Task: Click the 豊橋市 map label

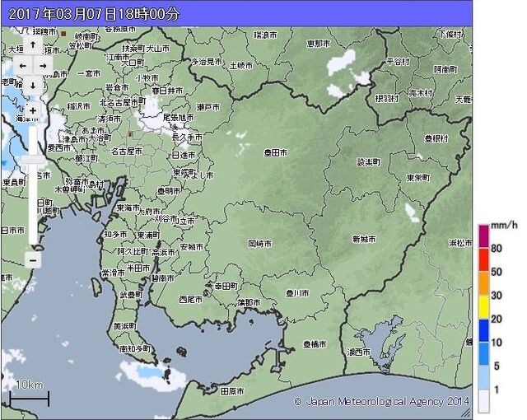Action: click(x=315, y=344)
